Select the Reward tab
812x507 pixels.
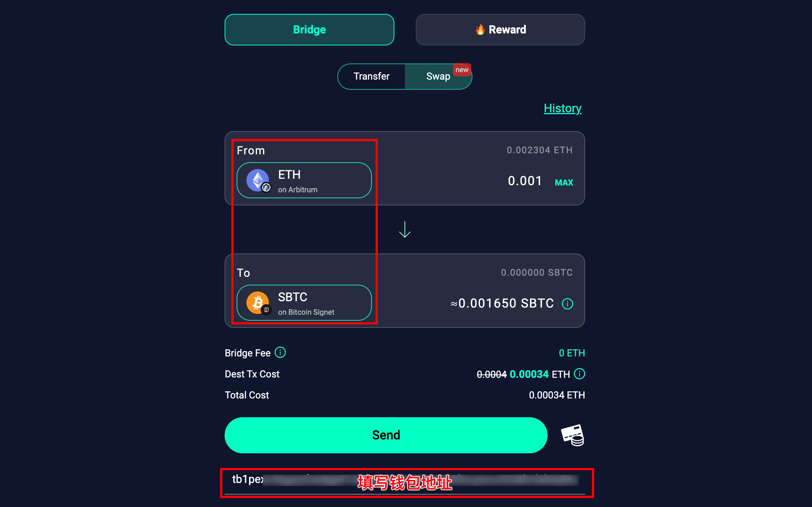pos(500,30)
